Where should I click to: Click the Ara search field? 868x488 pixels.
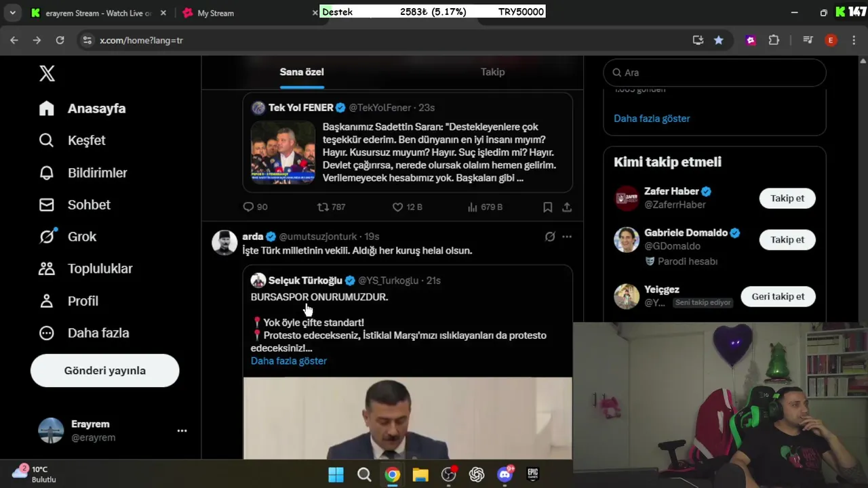click(x=715, y=73)
